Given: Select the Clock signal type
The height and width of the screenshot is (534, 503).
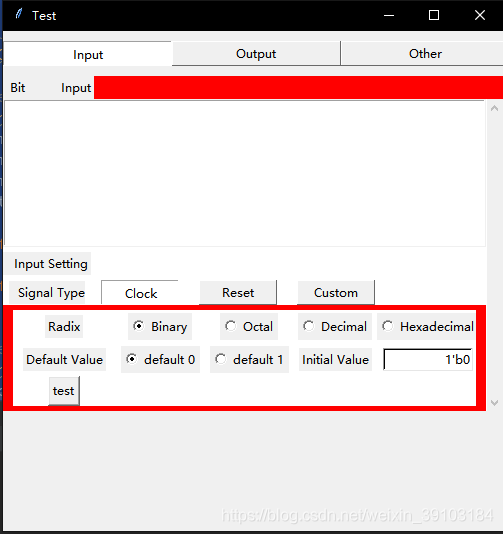Looking at the screenshot, I should 140,293.
